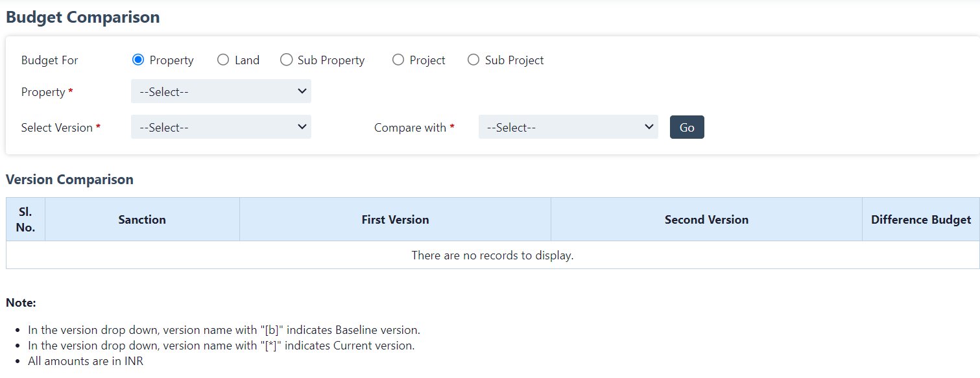Open the Property dropdown
980x378 pixels.
(x=221, y=91)
